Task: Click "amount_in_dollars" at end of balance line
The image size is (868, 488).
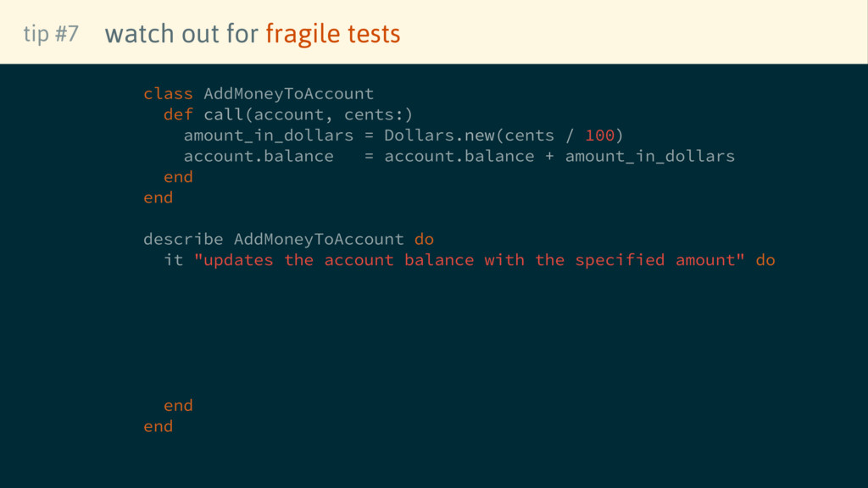Action: 649,156
